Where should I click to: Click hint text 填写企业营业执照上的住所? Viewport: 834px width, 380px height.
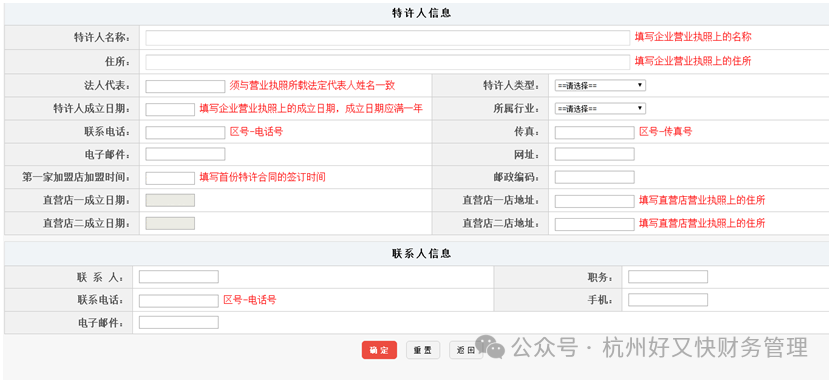click(693, 61)
